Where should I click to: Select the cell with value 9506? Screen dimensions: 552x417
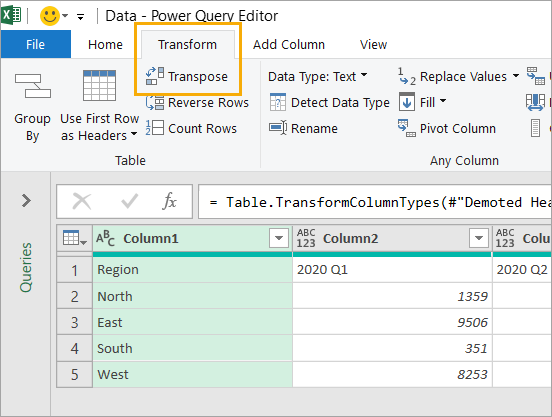(x=392, y=322)
